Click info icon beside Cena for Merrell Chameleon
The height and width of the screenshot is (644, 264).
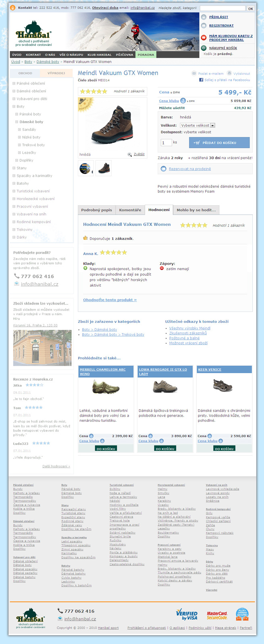[x=91, y=436]
